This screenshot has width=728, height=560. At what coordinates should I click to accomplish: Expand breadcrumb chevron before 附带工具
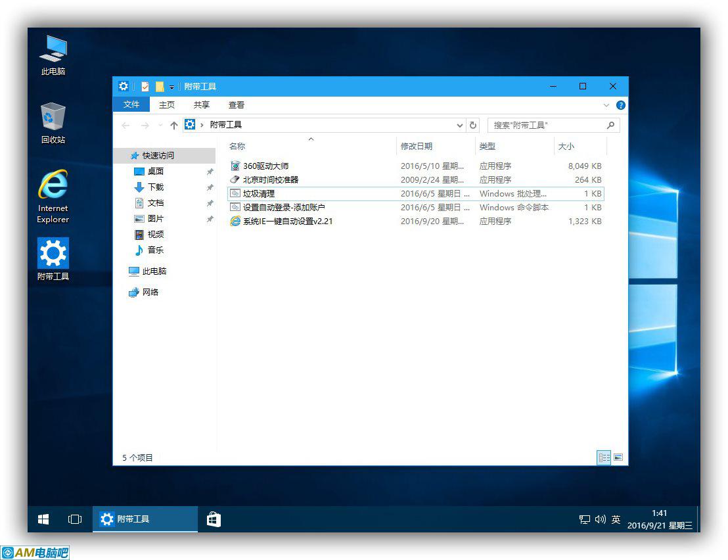coord(202,125)
